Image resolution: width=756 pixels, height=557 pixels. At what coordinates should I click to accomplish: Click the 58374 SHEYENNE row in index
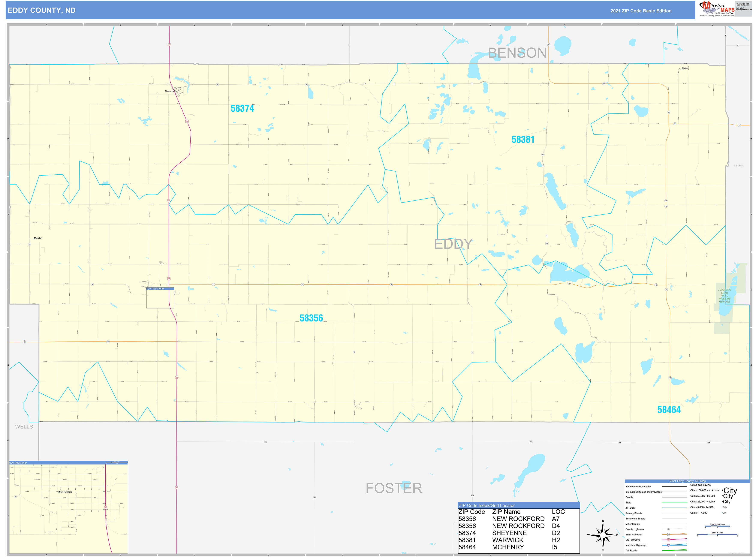(509, 533)
